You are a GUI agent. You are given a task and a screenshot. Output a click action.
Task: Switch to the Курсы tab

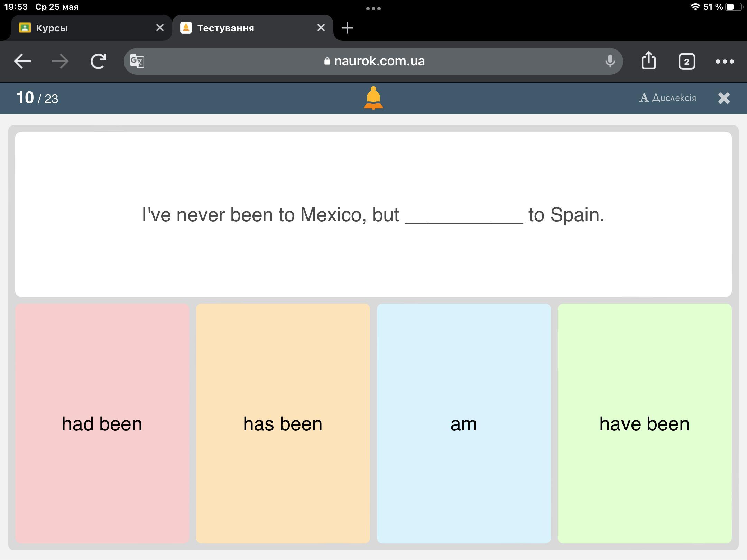[x=91, y=28]
